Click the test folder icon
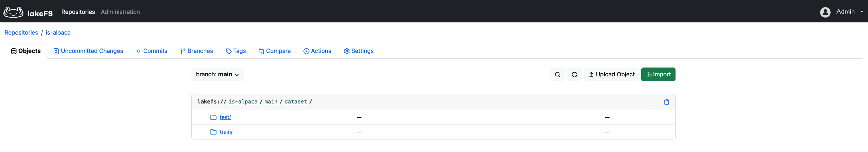The width and height of the screenshot is (868, 152). tap(214, 117)
